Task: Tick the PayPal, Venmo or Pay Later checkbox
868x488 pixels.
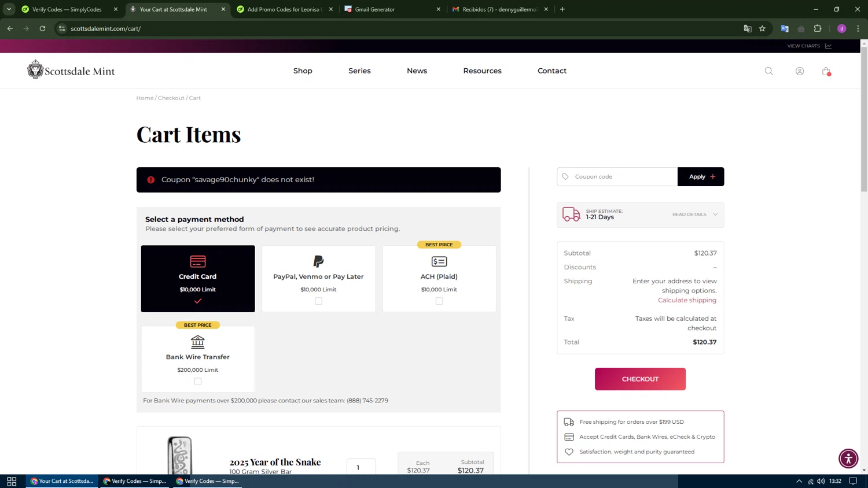Action: point(318,301)
